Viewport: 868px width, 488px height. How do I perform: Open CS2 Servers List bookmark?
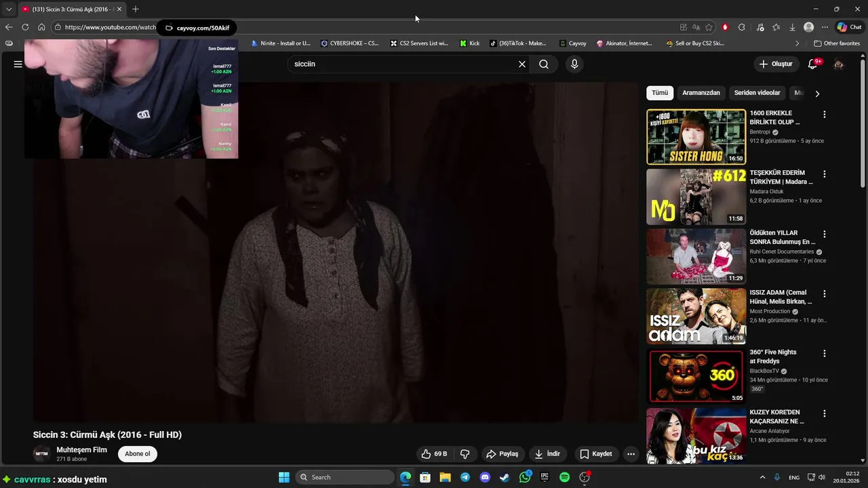419,43
